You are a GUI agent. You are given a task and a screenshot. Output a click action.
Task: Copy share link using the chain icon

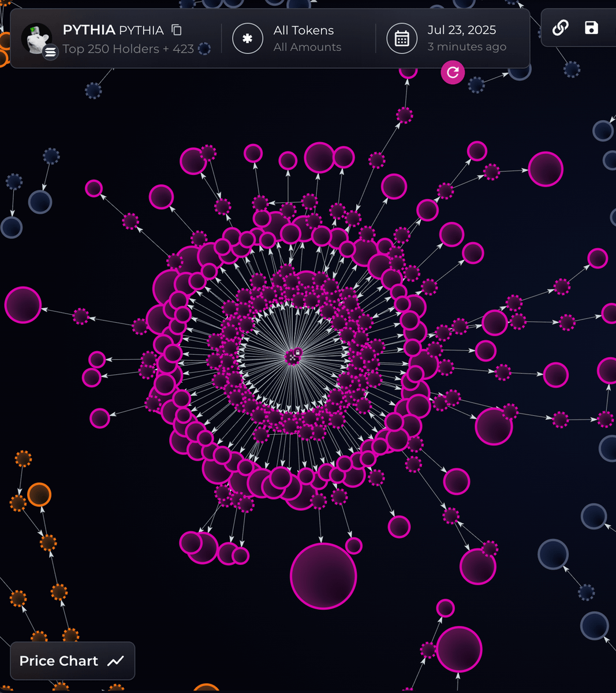click(x=560, y=28)
